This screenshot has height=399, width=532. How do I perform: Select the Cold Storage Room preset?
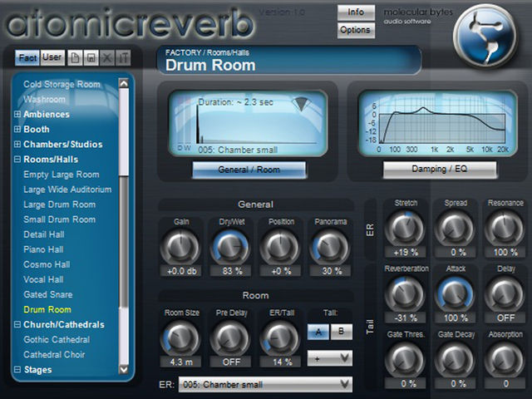pyautogui.click(x=62, y=84)
